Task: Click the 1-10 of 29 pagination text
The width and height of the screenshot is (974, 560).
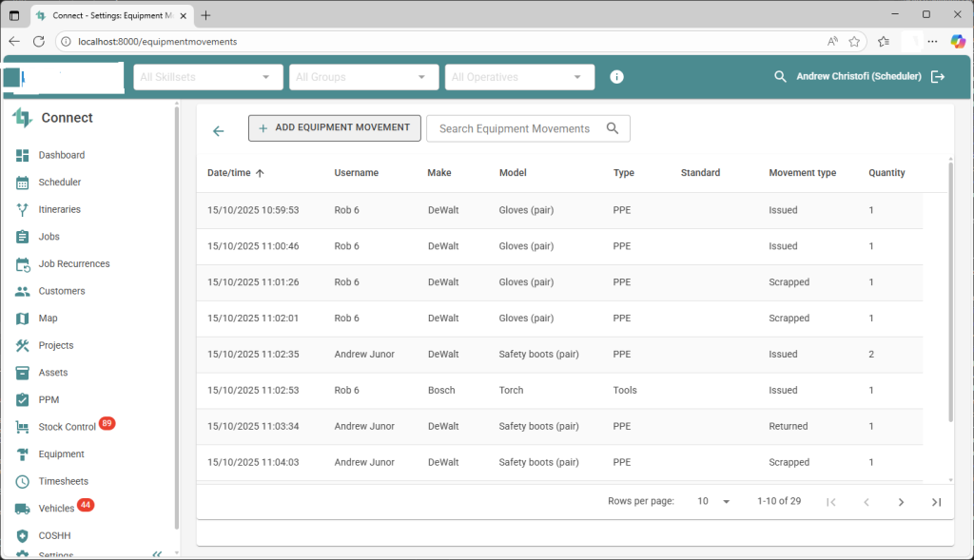Action: click(779, 501)
